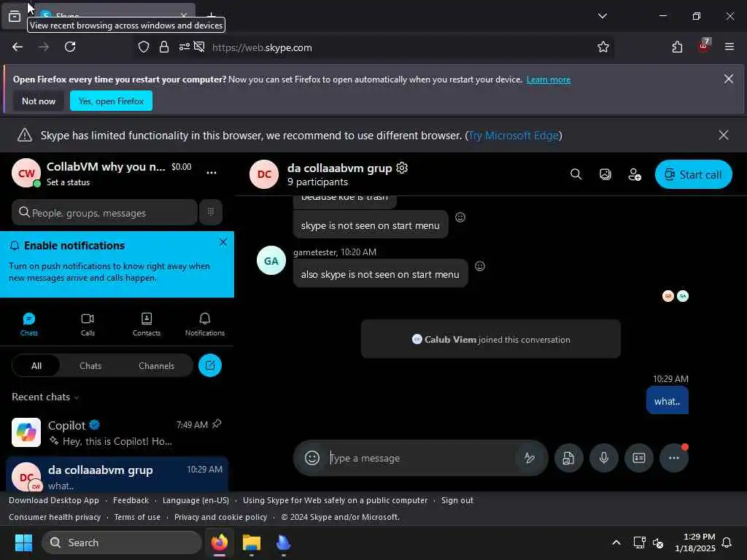
Task: Focus the People, groups, messages search field
Action: tap(104, 212)
